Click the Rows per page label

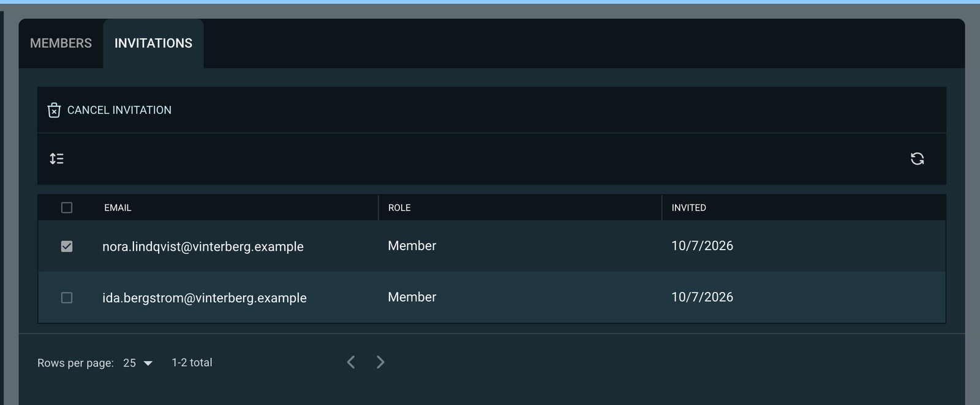pos(75,363)
